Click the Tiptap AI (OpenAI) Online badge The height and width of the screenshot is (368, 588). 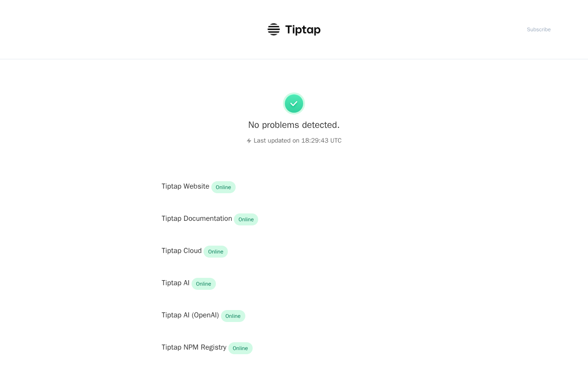(233, 316)
